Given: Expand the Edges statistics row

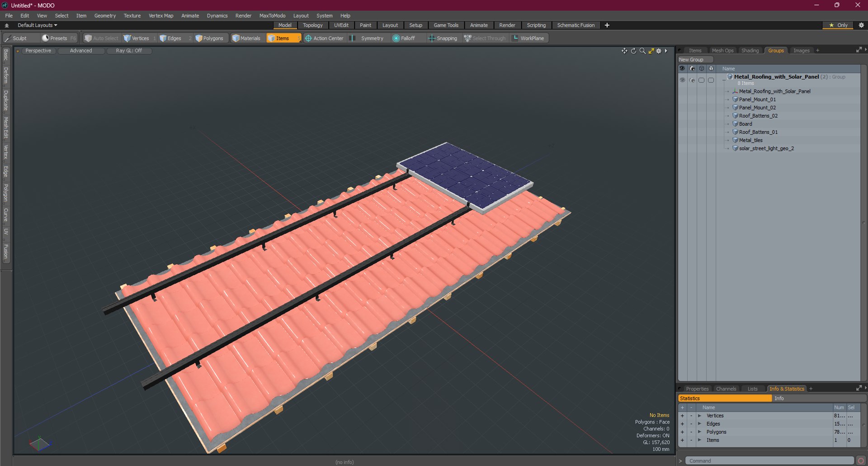Looking at the screenshot, I should tap(699, 424).
